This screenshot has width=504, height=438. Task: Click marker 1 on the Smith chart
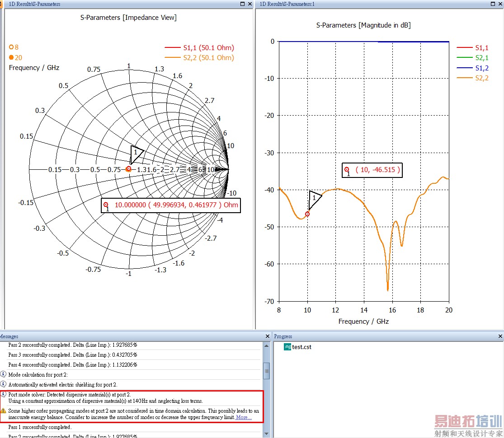pyautogui.click(x=128, y=168)
